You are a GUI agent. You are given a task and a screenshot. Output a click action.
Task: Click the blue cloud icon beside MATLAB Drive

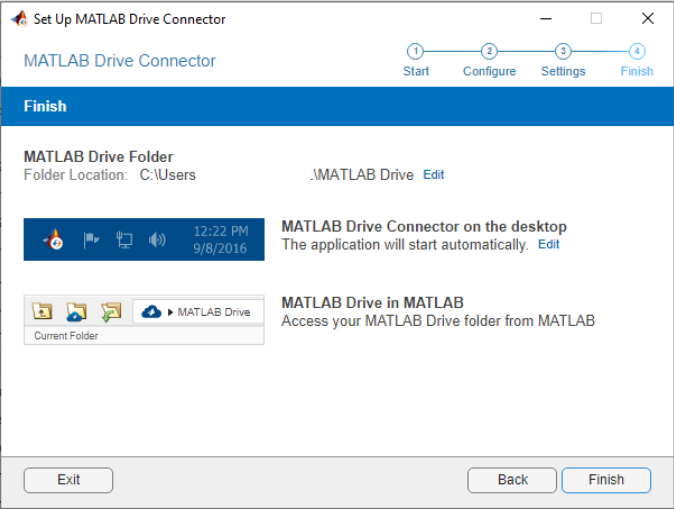pyautogui.click(x=152, y=312)
